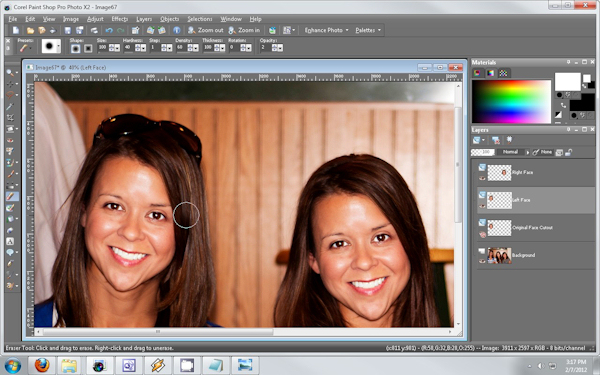This screenshot has width=600, height=375.
Task: Switch to the Rainbow tab in Materials palette
Action: 490,73
